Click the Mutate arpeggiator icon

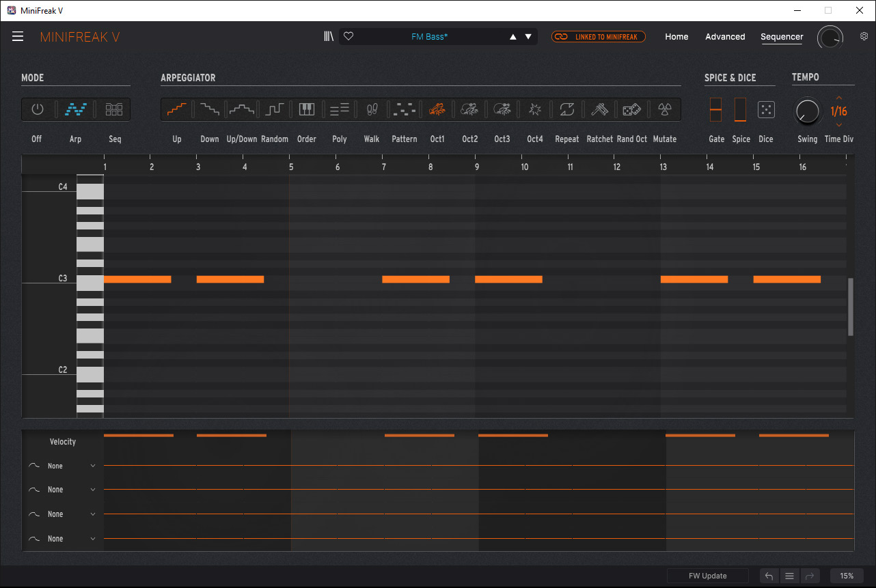click(x=664, y=109)
